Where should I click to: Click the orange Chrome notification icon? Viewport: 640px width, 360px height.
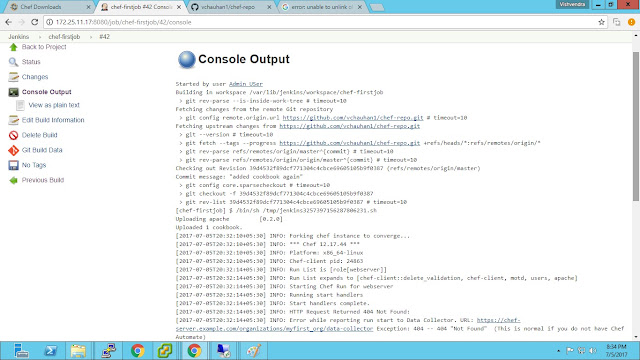[x=631, y=22]
